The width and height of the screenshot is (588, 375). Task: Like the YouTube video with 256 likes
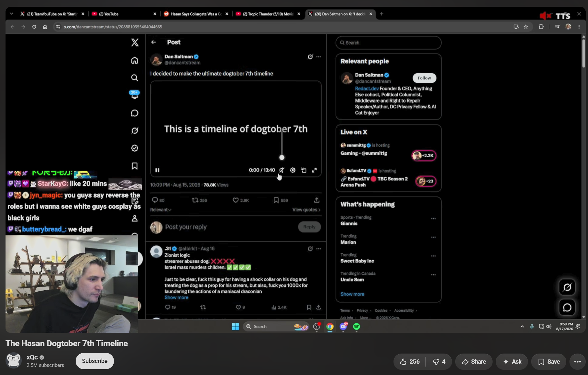pos(409,362)
